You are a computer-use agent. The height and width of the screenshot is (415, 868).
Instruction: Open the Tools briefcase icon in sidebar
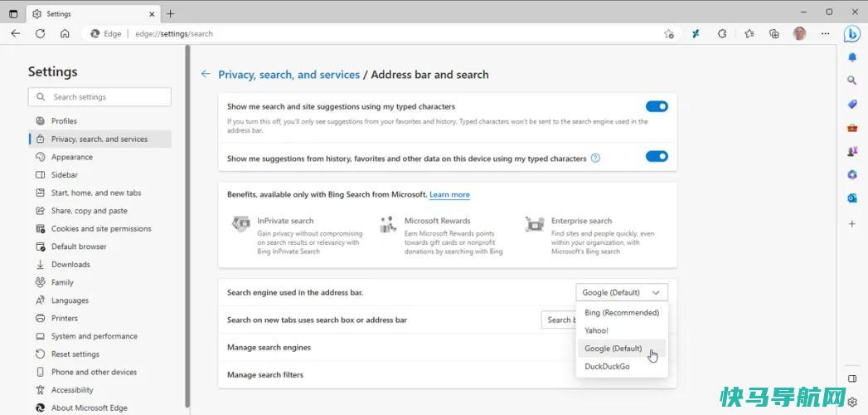[x=852, y=128]
